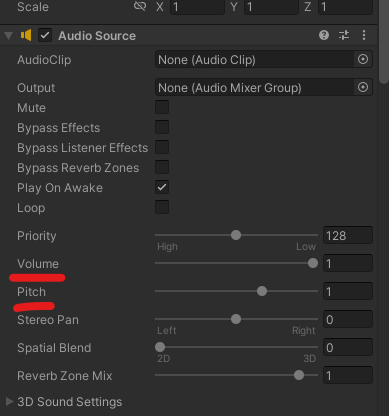Click the AudioClip property label

tap(44, 60)
